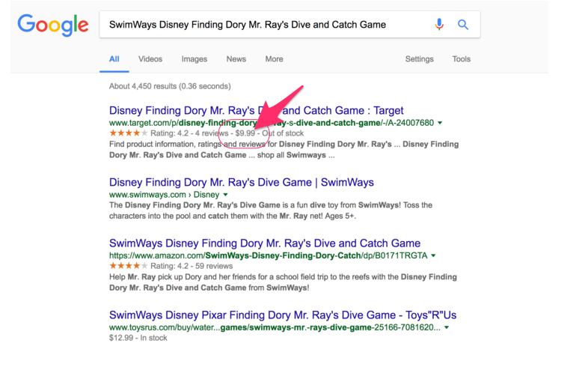588x382 pixels.
Task: Click the www.swimways.com › Disney URL
Action: click(165, 195)
